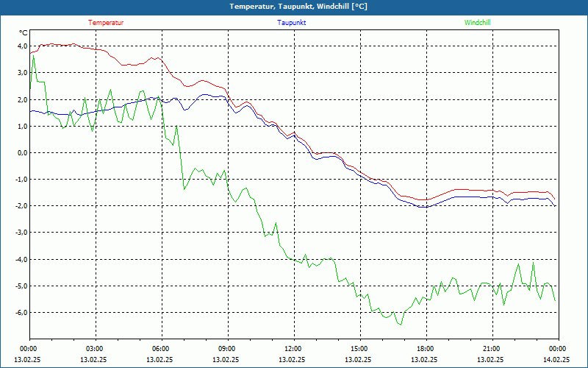Click the -3,0 y-axis value
This screenshot has width=588, height=368.
coord(22,233)
